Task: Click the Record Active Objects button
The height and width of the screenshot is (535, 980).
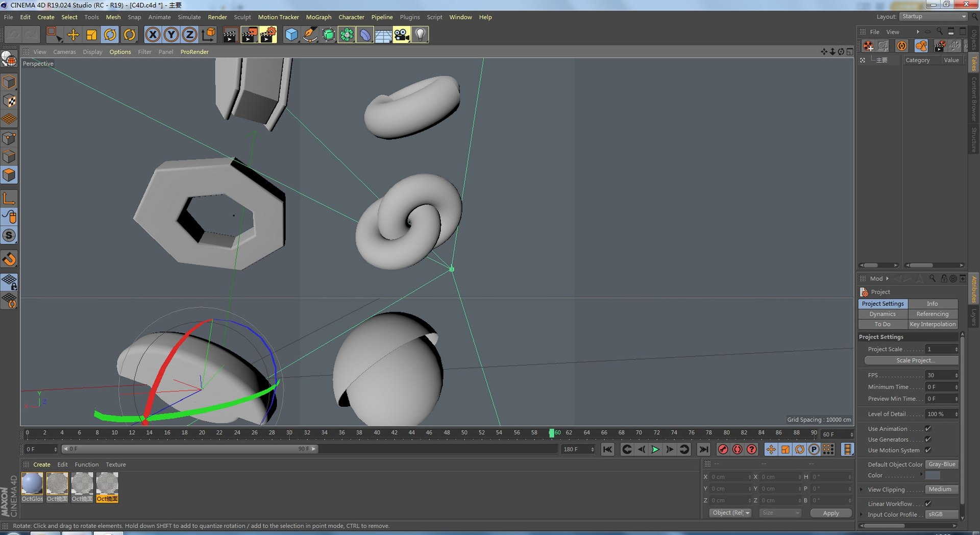Action: click(723, 449)
